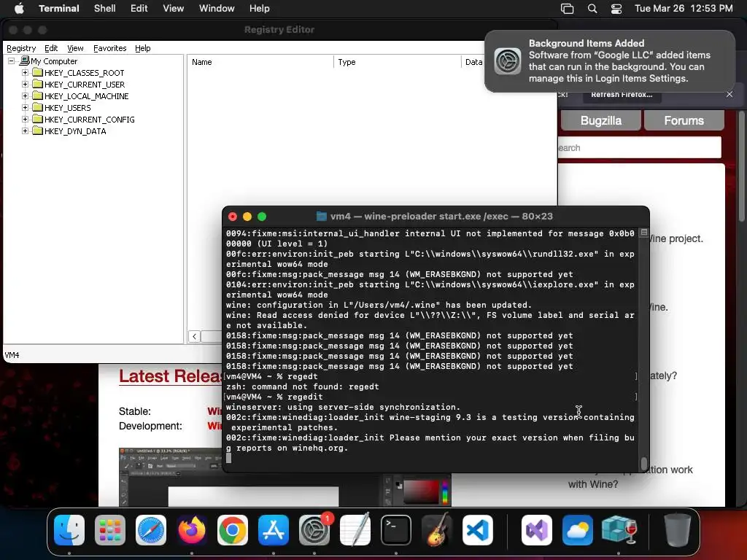Click the HKEY_CLASSES_ROOT folder icon
Viewport: 747px width, 560px height.
coord(38,72)
